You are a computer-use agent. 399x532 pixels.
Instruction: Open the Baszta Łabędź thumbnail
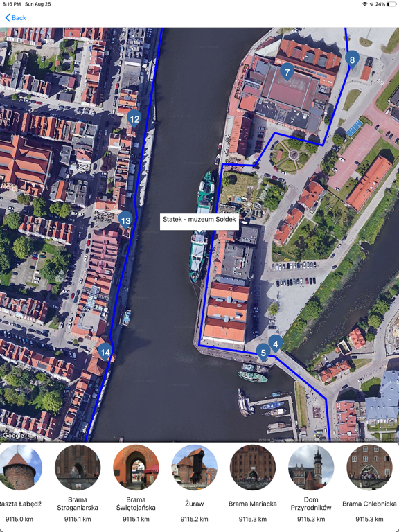[x=19, y=468]
